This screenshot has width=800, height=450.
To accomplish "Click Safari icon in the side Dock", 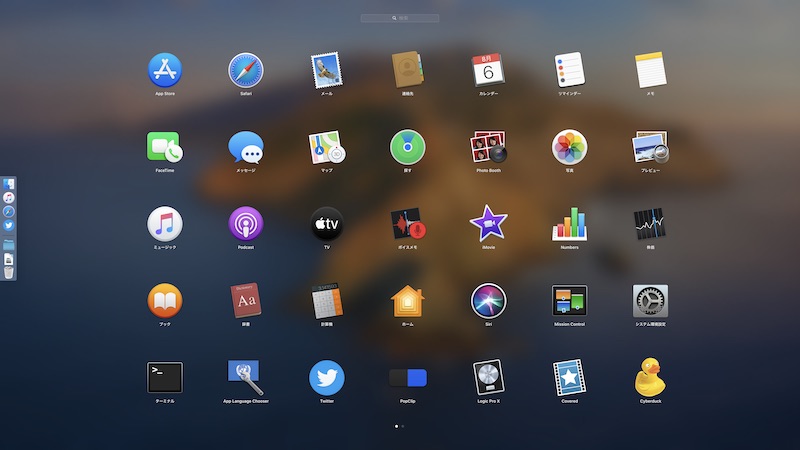I will pos(9,211).
